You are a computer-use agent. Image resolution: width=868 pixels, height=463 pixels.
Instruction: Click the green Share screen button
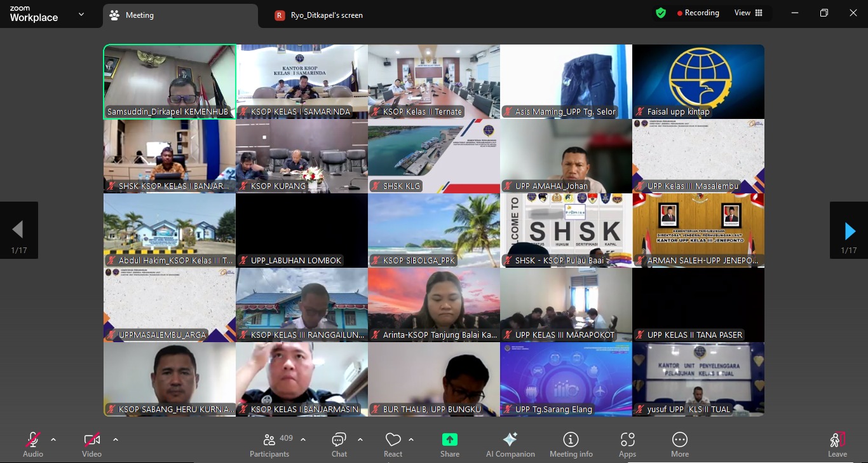point(450,445)
